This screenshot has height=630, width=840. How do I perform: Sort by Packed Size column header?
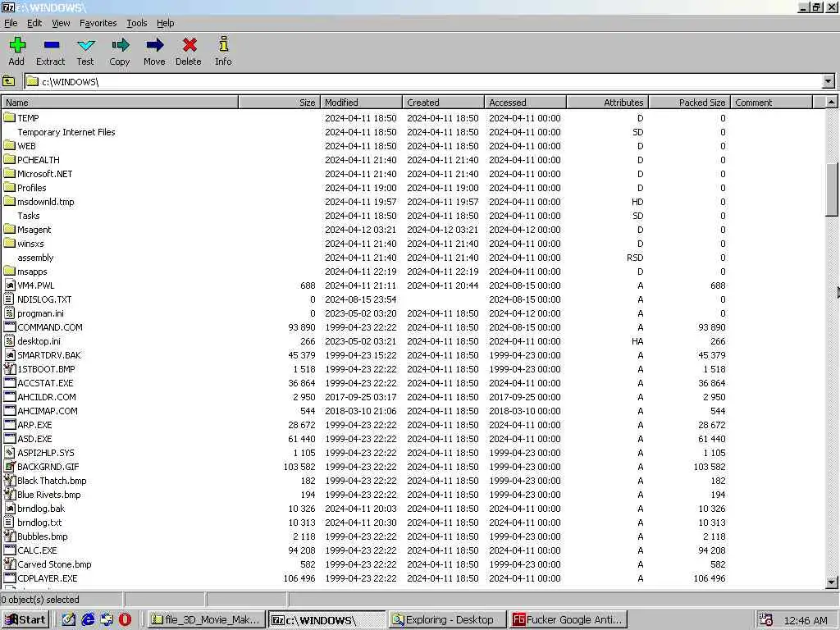pos(689,103)
